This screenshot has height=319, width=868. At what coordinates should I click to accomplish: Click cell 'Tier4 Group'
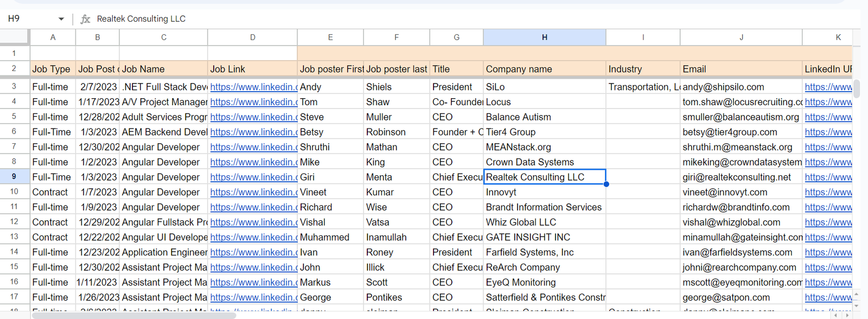click(545, 132)
